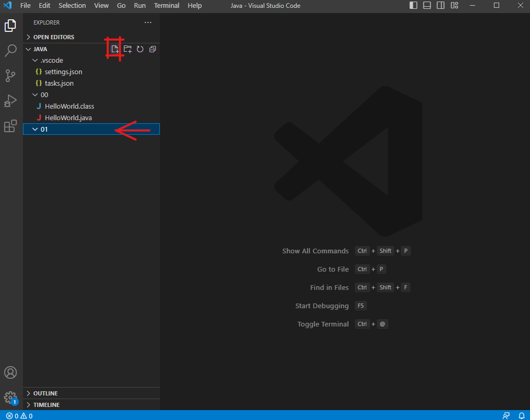530x420 pixels.
Task: Toggle the bottom panel layout button
Action: [427, 6]
